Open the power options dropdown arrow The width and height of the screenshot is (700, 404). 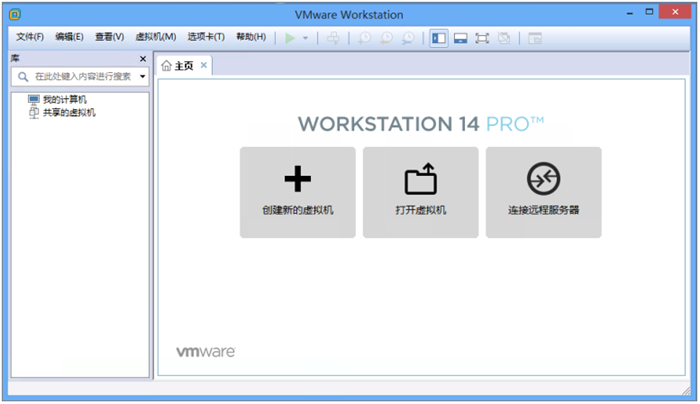click(x=305, y=38)
